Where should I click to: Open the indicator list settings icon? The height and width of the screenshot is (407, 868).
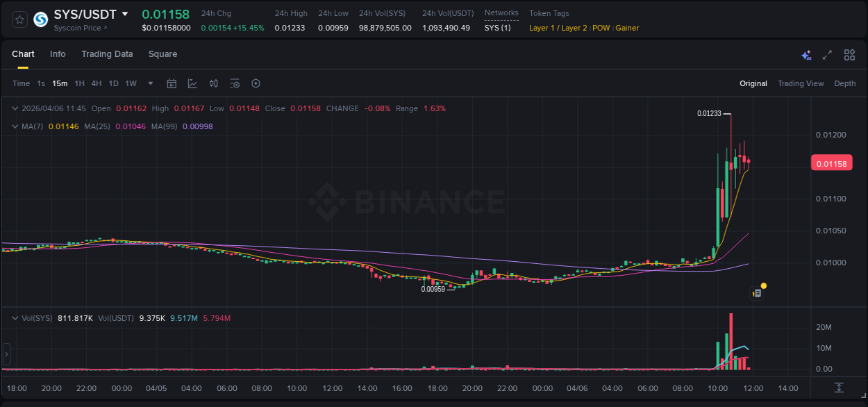coord(235,83)
